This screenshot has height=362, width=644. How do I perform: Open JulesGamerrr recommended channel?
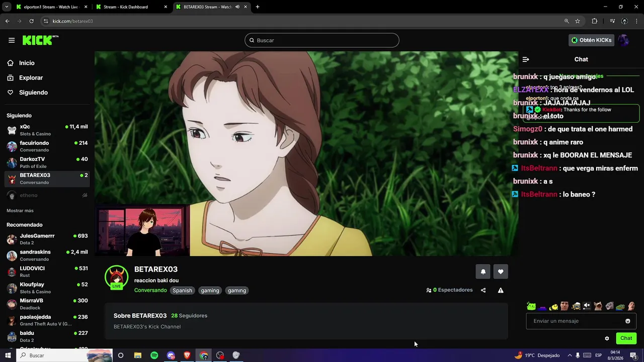click(x=47, y=239)
